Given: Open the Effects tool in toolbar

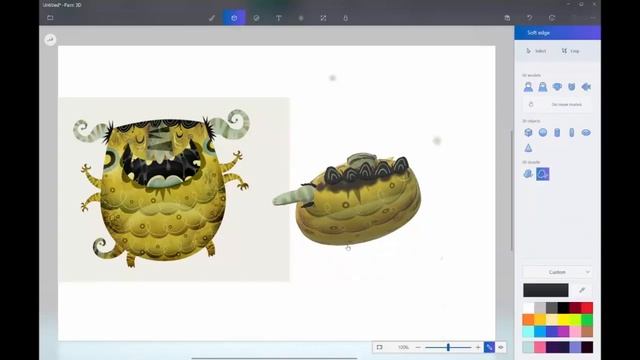Looking at the screenshot, I should tap(301, 18).
